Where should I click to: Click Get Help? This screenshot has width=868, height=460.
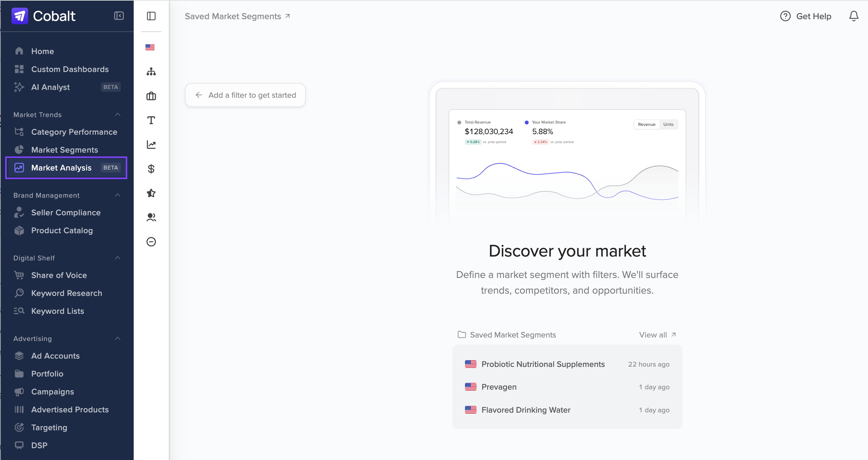(805, 16)
